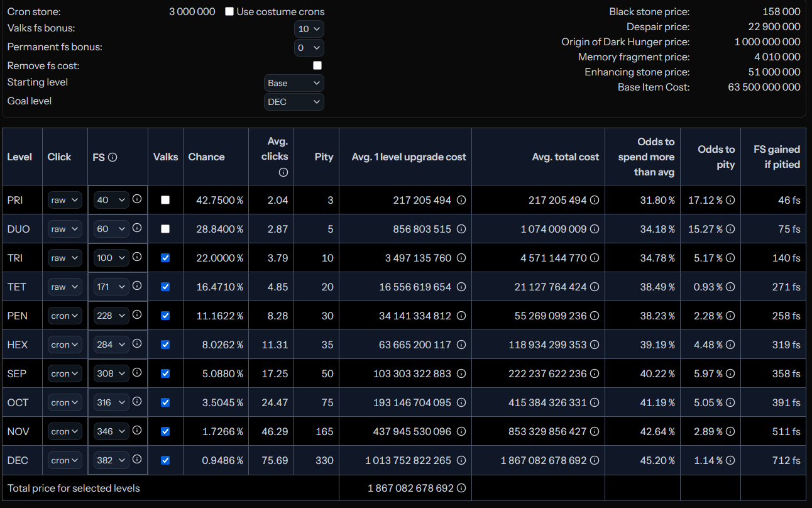Change the SEP click type dropdown
The height and width of the screenshot is (508, 812).
pyautogui.click(x=65, y=373)
